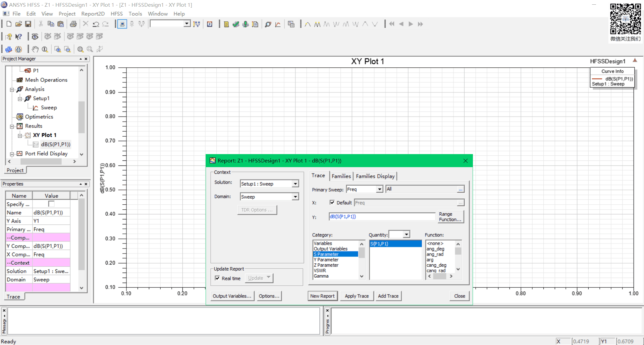Collapse the Results tree node
This screenshot has width=644, height=345.
[12, 126]
